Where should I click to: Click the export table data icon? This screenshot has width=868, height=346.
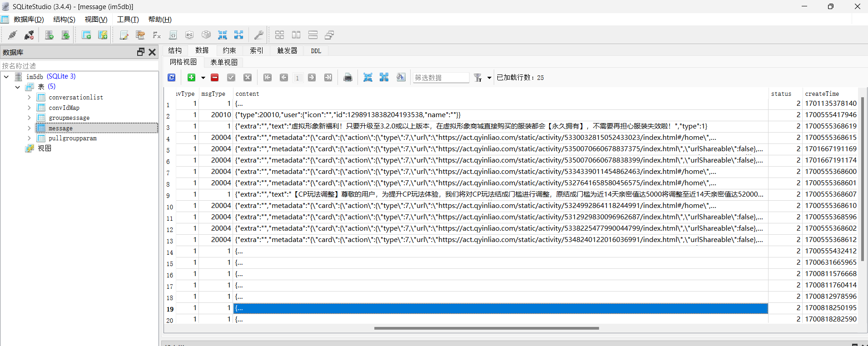pyautogui.click(x=384, y=78)
